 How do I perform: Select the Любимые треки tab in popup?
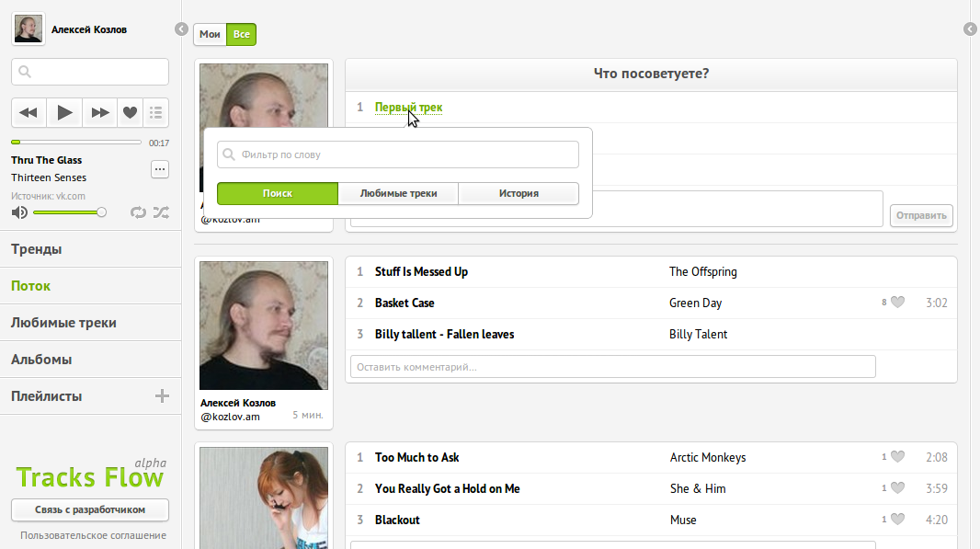pyautogui.click(x=398, y=194)
